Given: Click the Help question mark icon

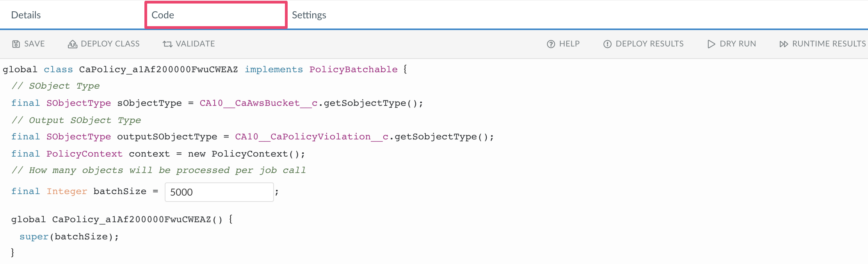Looking at the screenshot, I should coord(551,44).
